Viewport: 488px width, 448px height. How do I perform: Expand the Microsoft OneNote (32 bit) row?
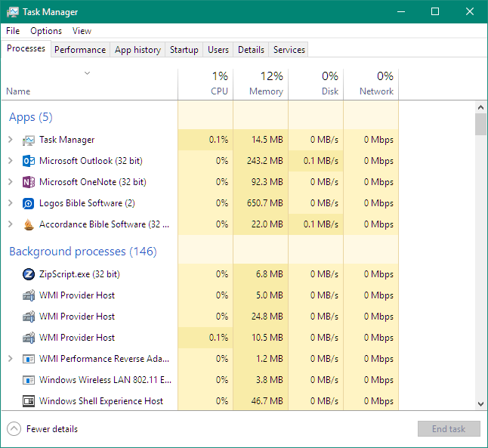tap(11, 182)
